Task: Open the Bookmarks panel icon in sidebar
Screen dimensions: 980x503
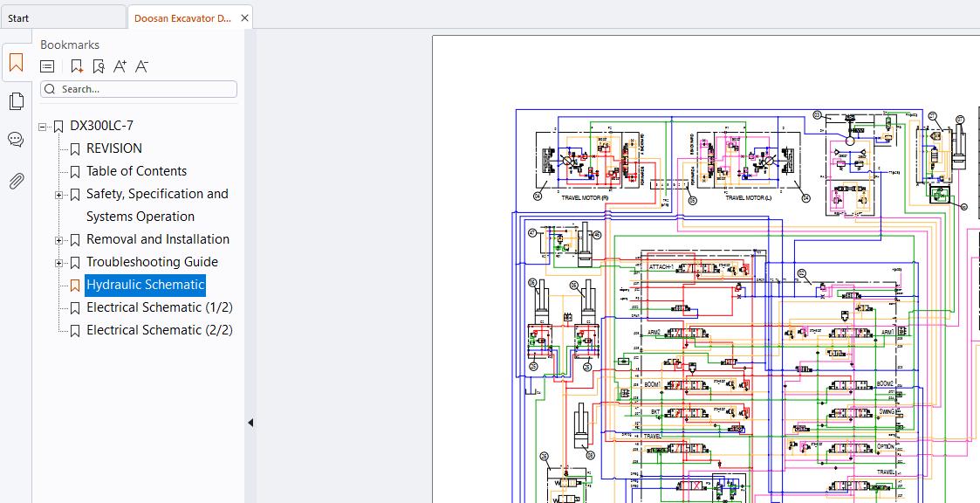Action: coord(17,63)
